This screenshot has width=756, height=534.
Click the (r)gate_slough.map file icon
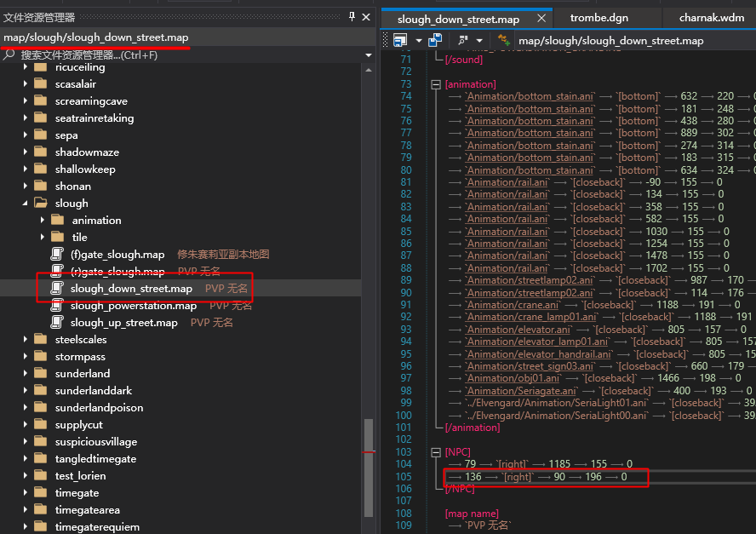[57, 271]
